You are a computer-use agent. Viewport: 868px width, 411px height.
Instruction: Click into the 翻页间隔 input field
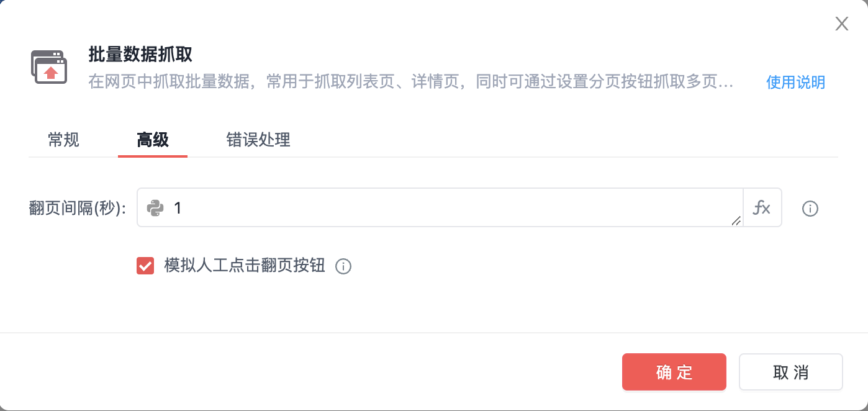[440, 208]
